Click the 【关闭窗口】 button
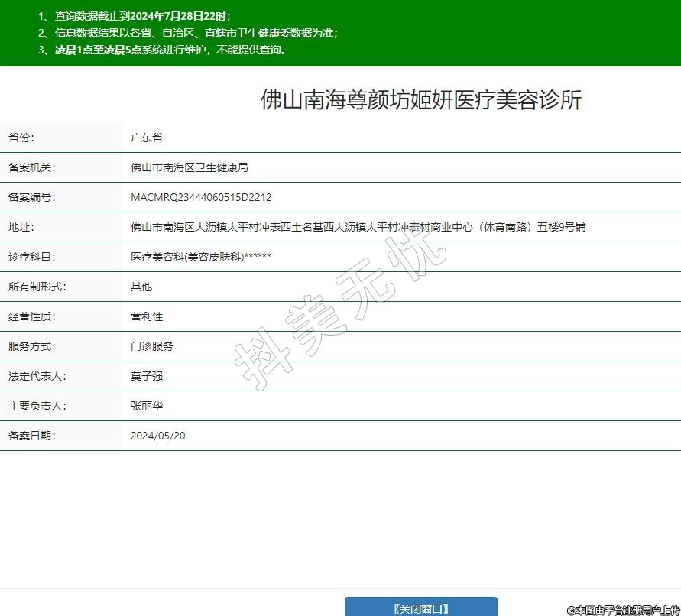This screenshot has height=616, width=681. point(420,608)
